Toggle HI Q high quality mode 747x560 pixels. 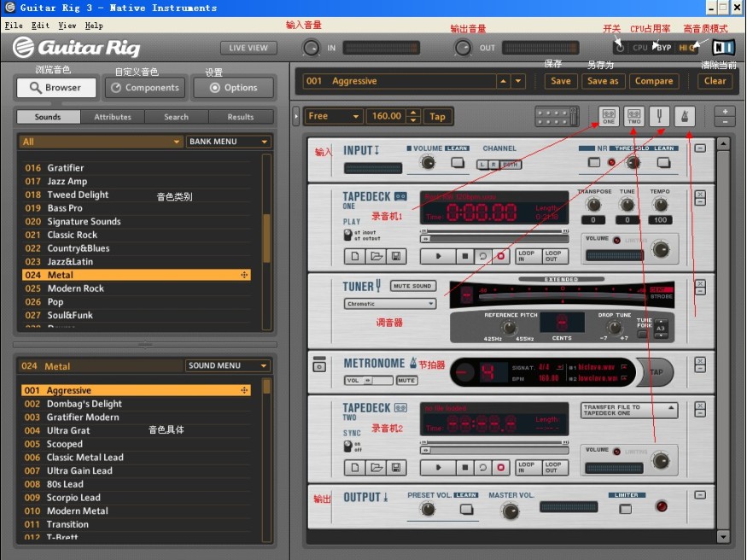686,48
